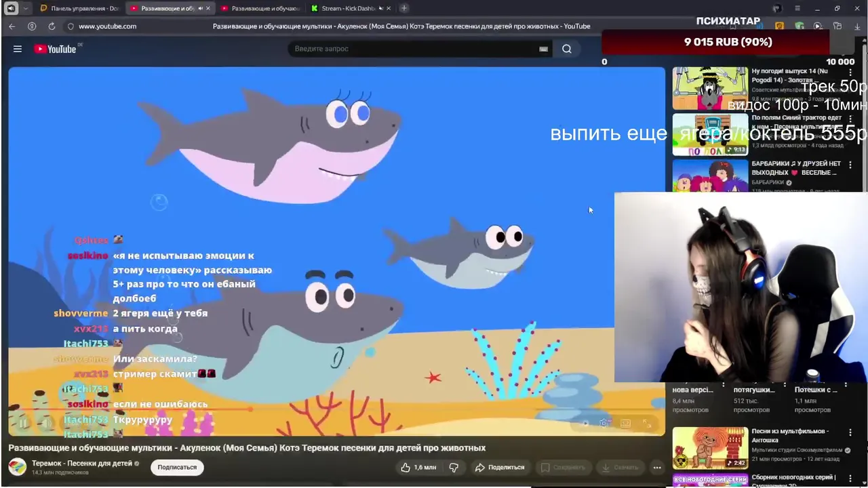Like the video with 1,6 млн

pyautogui.click(x=418, y=467)
